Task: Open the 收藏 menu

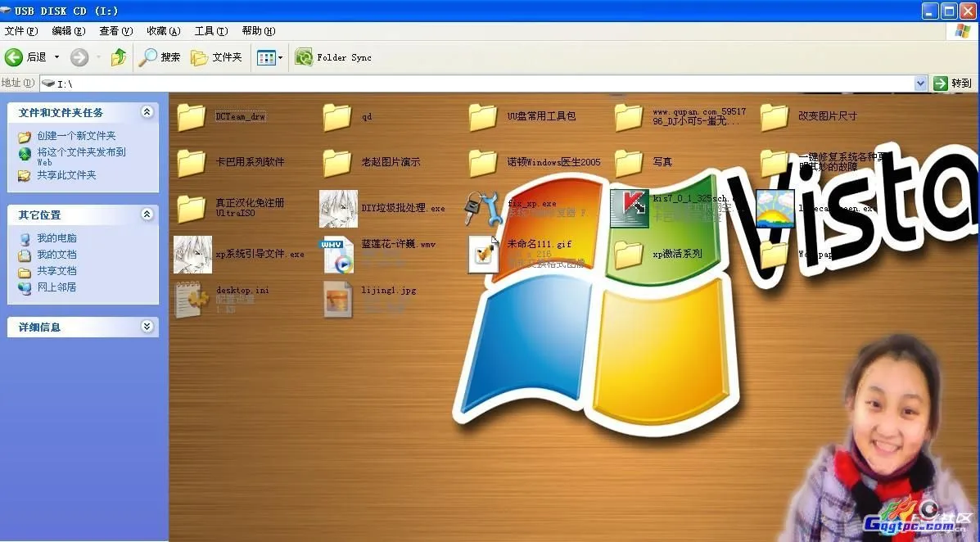Action: pyautogui.click(x=162, y=31)
